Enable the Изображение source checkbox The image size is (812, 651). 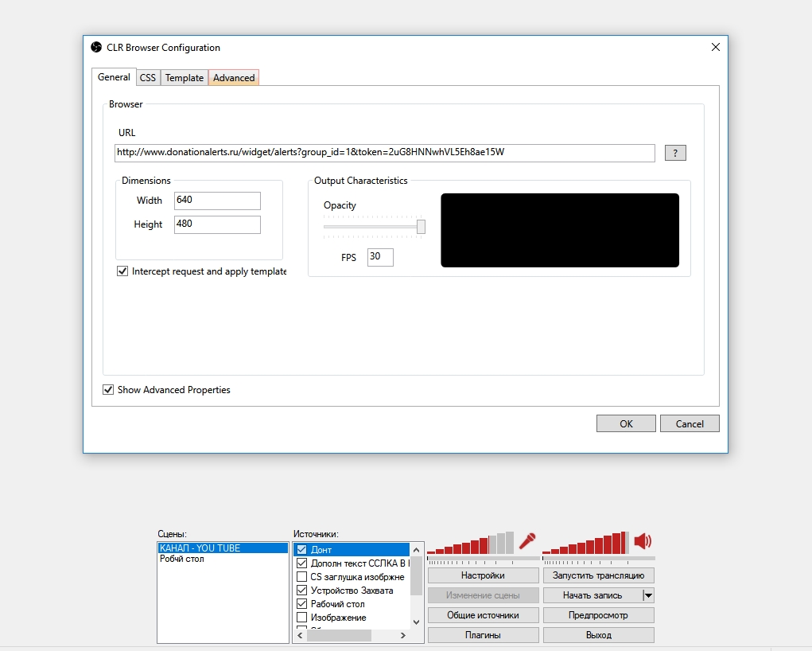(x=302, y=617)
